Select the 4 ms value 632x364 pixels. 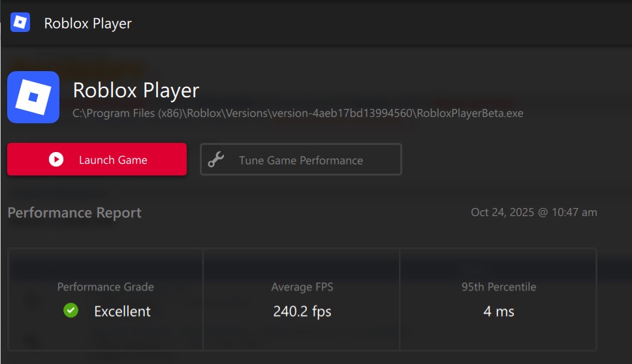point(498,311)
